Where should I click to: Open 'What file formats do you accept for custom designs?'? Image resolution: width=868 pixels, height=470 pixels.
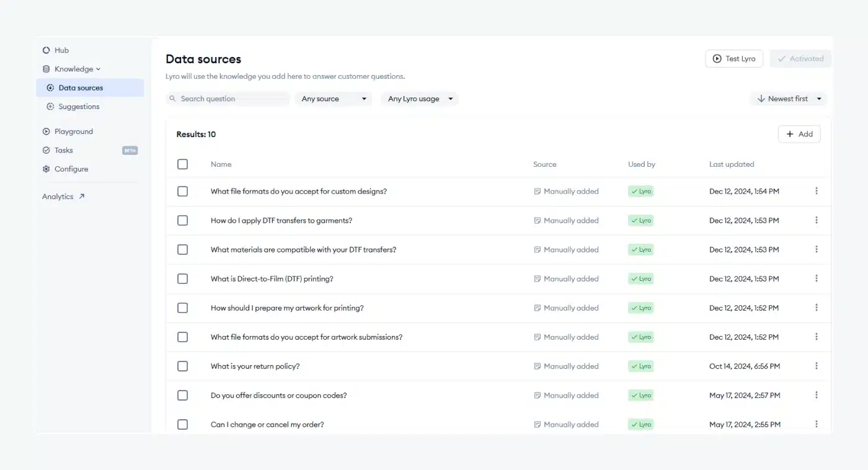(299, 192)
